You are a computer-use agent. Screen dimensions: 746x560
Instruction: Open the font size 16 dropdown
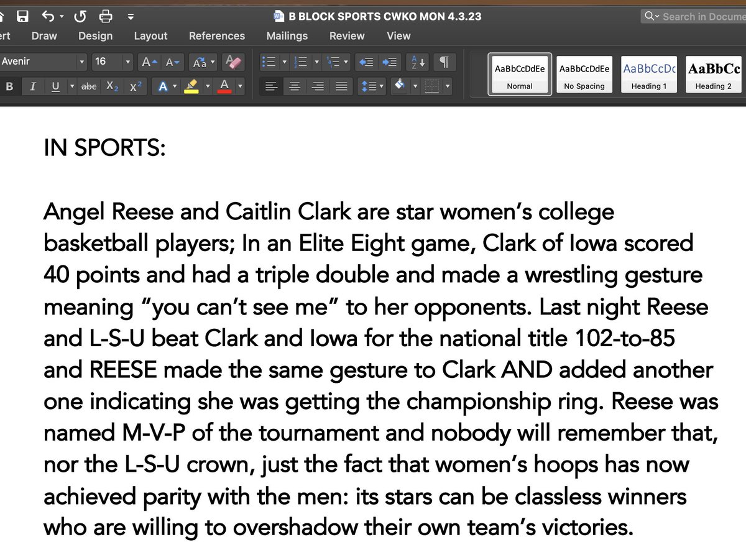pyautogui.click(x=128, y=62)
